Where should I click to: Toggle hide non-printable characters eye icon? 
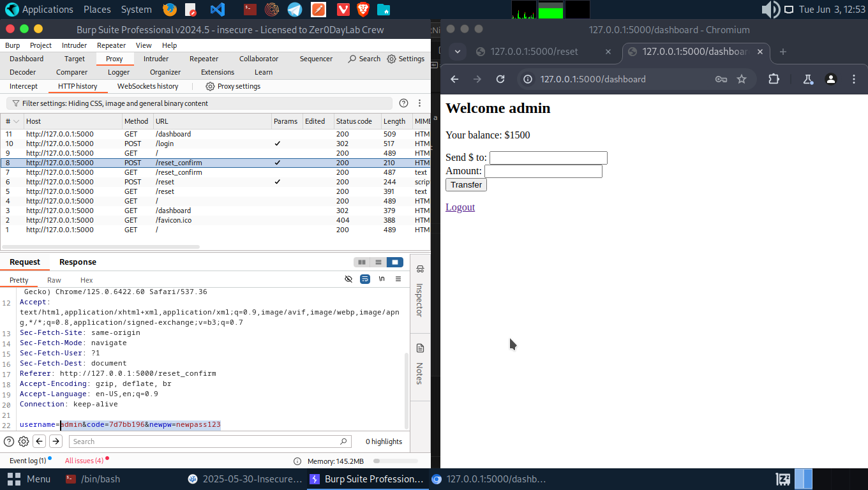pyautogui.click(x=348, y=279)
